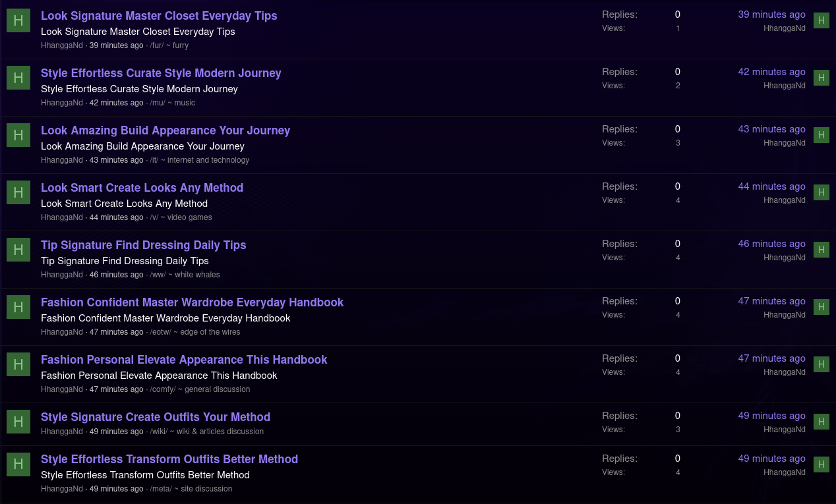This screenshot has height=504, width=836.
Task: Click preview text 'Look Amazing Build Appearance Your Journey'
Action: click(x=142, y=146)
